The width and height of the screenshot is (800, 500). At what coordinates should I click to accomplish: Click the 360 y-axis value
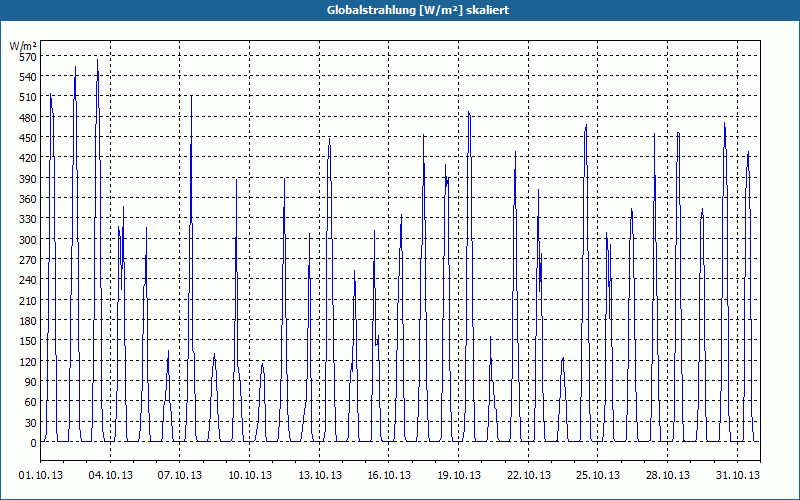[x=28, y=199]
